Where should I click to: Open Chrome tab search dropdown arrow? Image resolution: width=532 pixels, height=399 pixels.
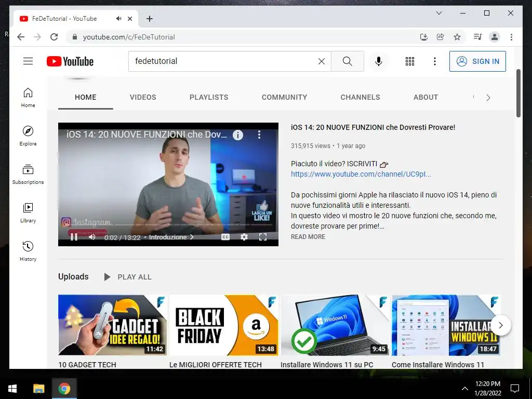point(438,13)
